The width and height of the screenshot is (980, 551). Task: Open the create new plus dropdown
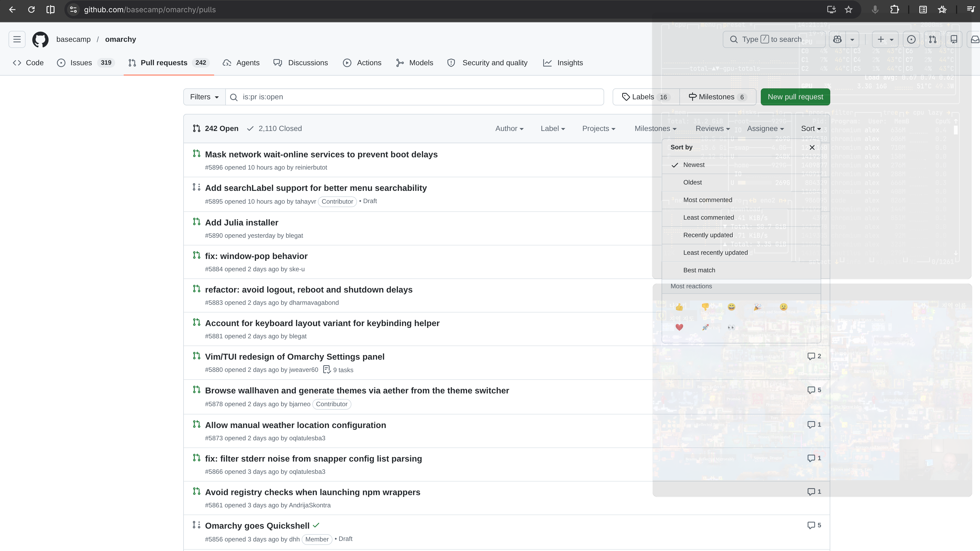click(885, 39)
